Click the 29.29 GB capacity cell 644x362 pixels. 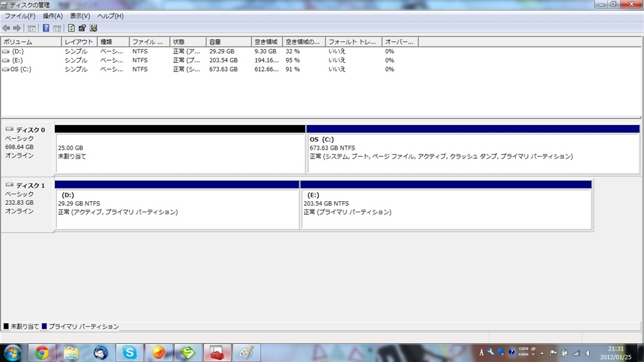point(222,52)
